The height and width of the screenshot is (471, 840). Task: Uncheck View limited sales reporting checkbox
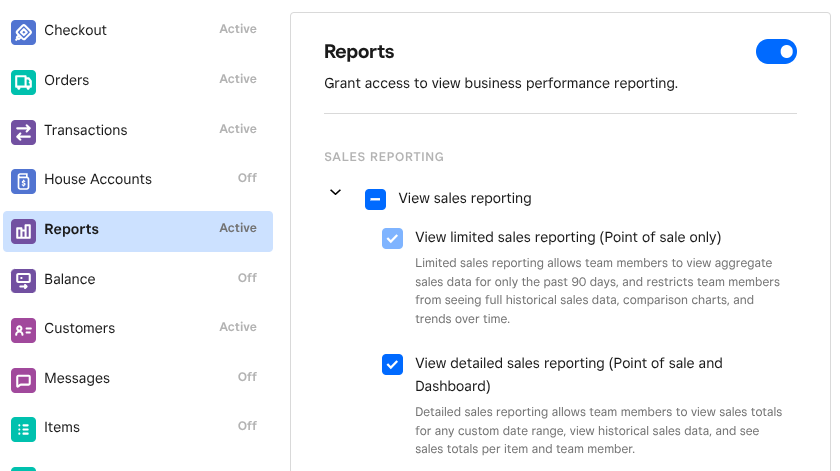[x=393, y=238]
